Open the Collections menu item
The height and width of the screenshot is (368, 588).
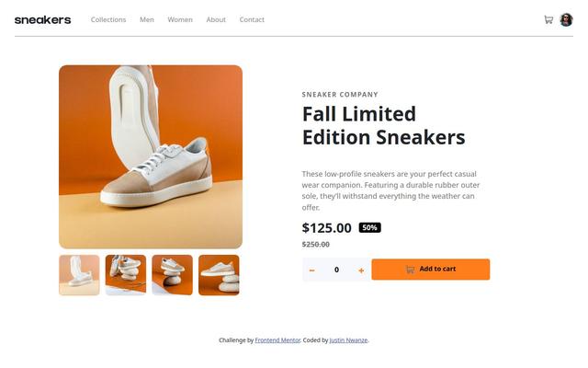point(108,19)
